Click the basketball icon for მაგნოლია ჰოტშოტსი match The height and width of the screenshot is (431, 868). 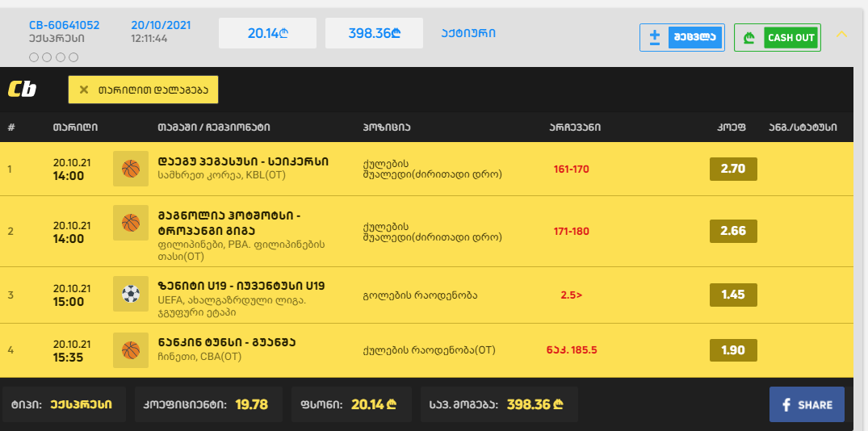click(131, 223)
